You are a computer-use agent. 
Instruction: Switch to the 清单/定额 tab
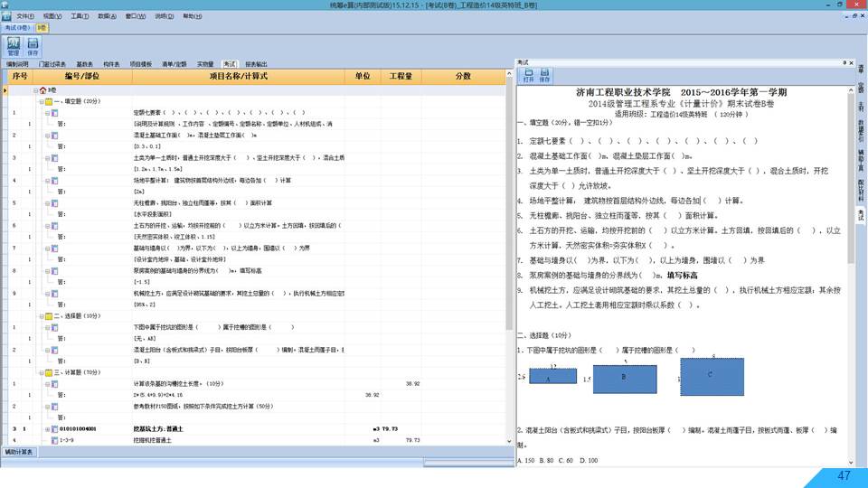pyautogui.click(x=175, y=64)
